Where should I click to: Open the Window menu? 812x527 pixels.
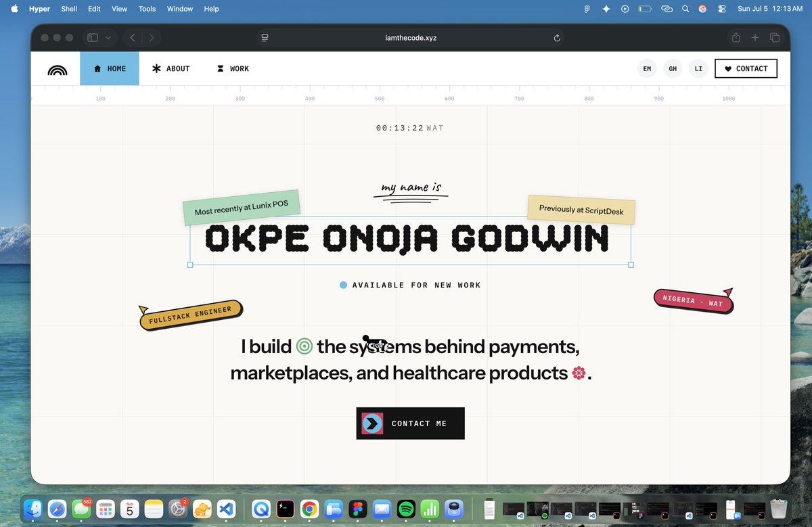point(179,9)
